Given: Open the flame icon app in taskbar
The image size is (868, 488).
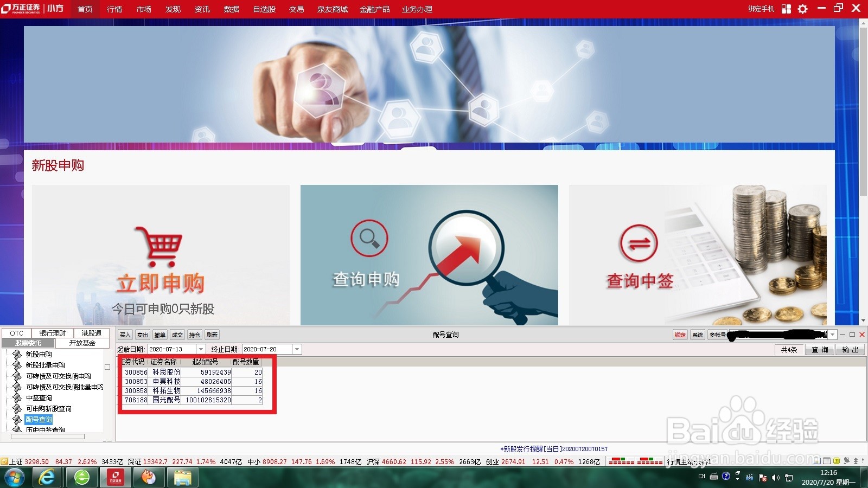Looking at the screenshot, I should coord(148,477).
